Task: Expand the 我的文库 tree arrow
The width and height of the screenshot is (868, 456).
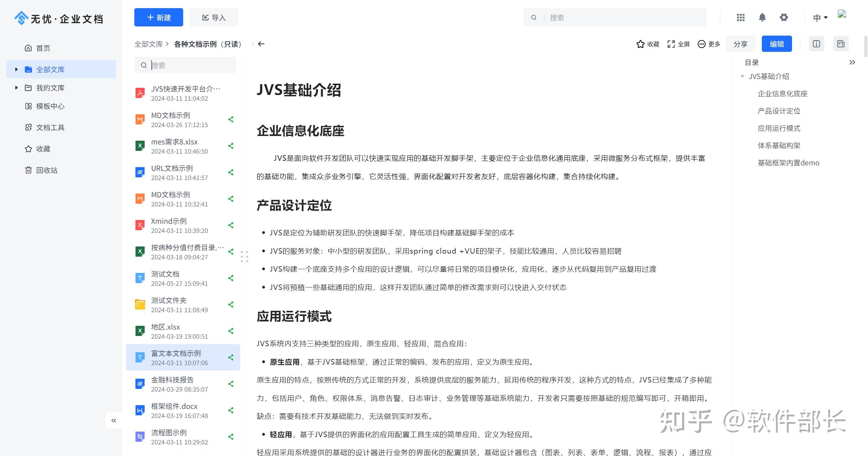Action: pyautogui.click(x=16, y=88)
